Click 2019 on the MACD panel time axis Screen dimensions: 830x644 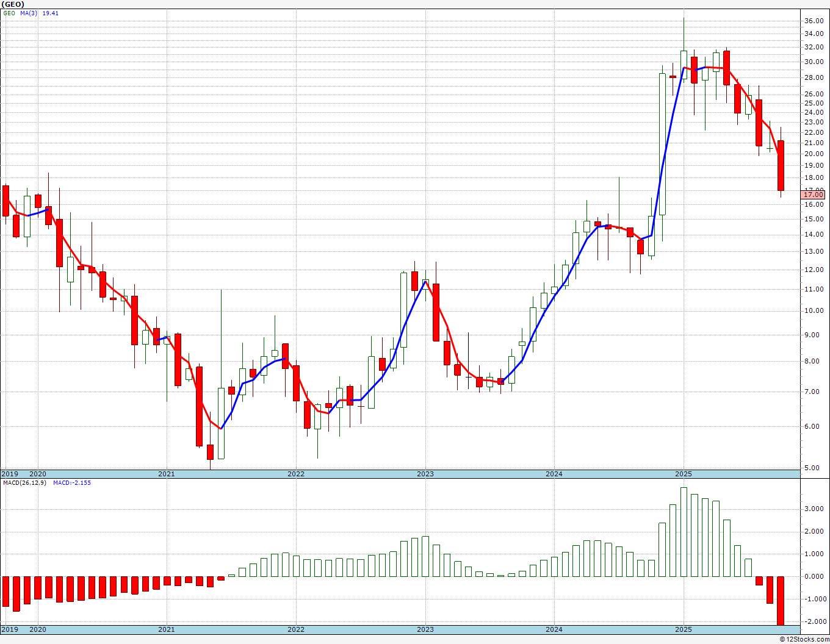tap(9, 629)
